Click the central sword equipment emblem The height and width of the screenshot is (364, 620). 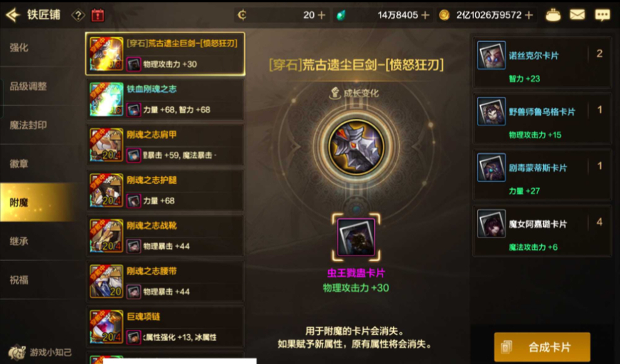click(356, 147)
